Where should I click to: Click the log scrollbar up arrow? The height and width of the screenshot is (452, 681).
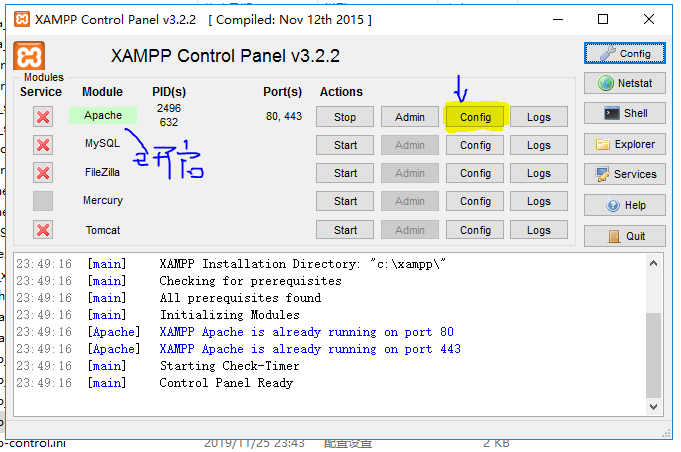pos(653,263)
